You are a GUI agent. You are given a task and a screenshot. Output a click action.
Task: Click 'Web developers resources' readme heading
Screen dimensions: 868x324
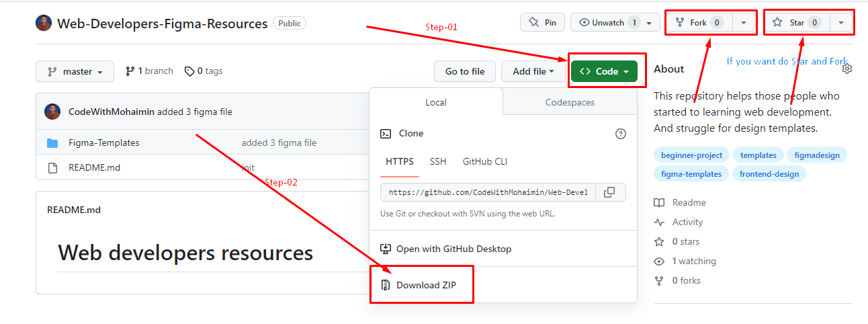pyautogui.click(x=185, y=253)
